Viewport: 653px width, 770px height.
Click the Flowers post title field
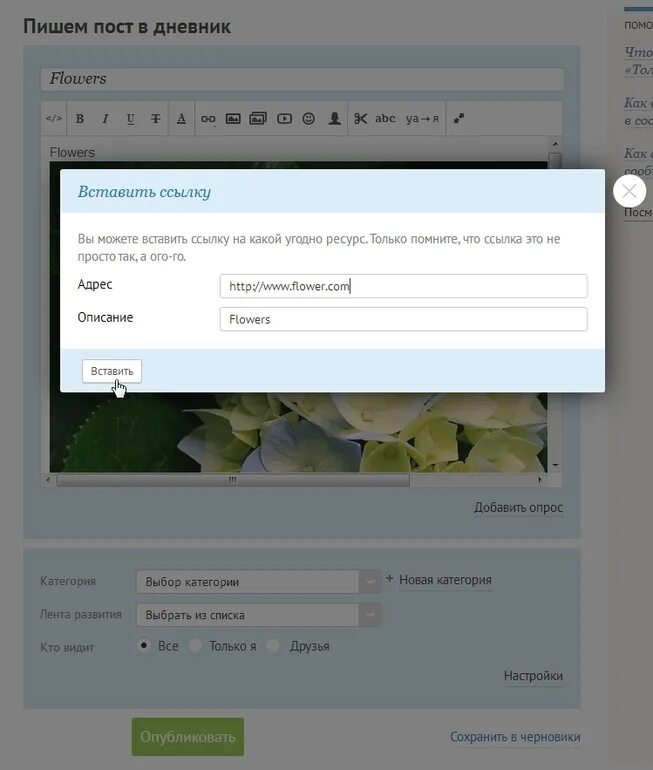302,79
